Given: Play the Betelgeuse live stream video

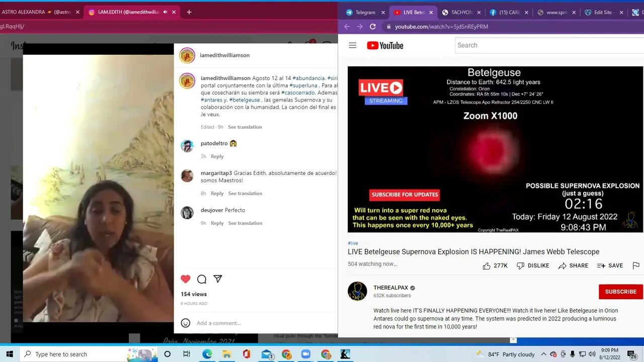Looking at the screenshot, I should [x=495, y=149].
